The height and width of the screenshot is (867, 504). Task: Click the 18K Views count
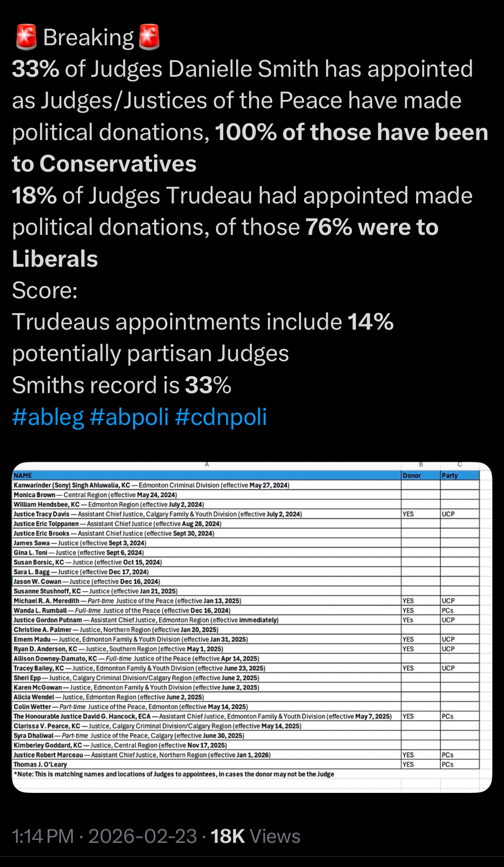[x=255, y=836]
